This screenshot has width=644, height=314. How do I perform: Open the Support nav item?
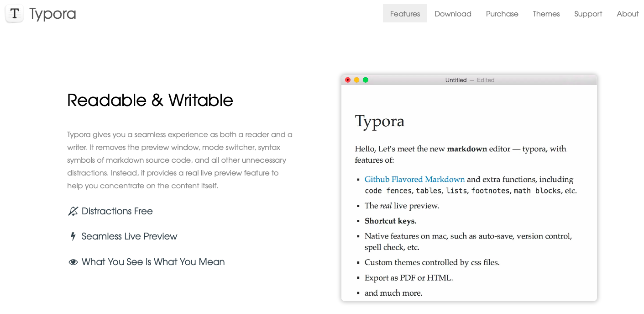[x=588, y=14]
